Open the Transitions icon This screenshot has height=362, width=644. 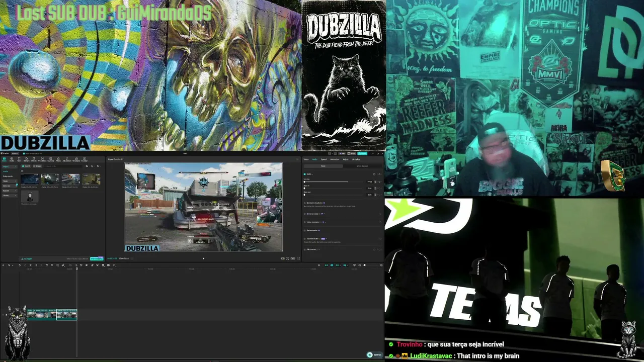(42, 159)
